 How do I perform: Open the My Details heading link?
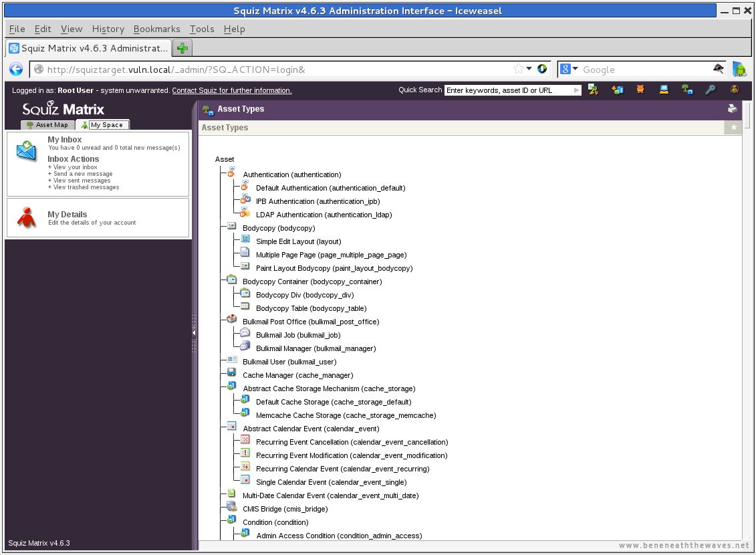coord(68,215)
